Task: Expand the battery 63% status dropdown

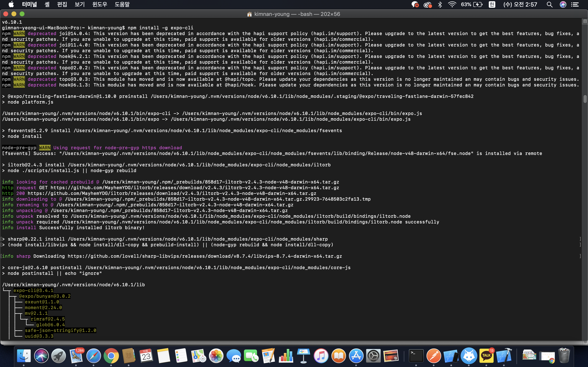Action: point(471,5)
